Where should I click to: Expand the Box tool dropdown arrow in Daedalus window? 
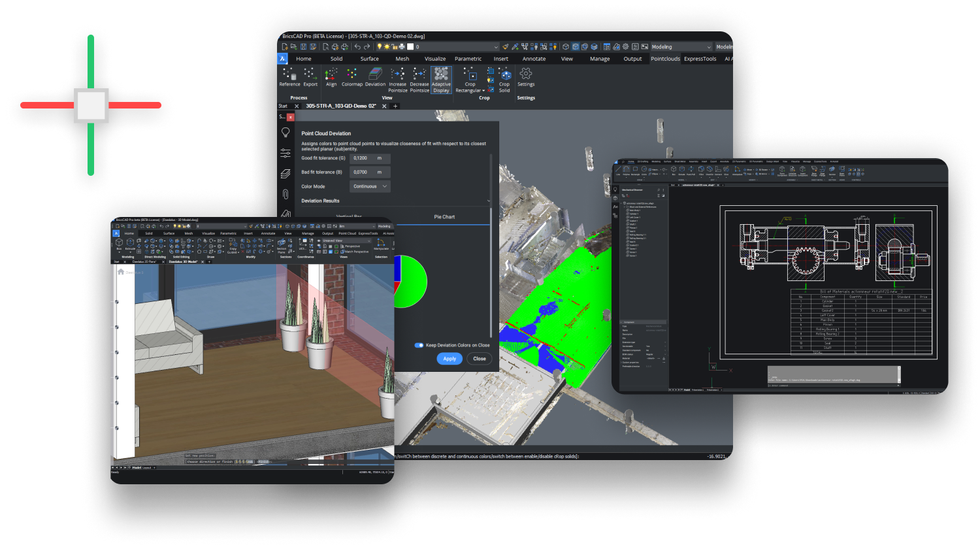(x=119, y=252)
